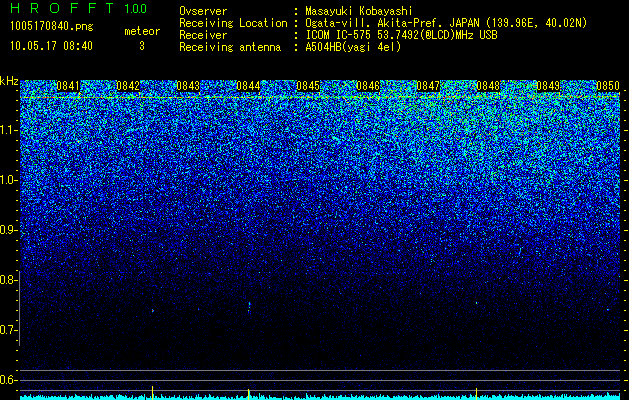Click the 0.8 kHz axis label
This screenshot has width=629, height=400.
9,280
